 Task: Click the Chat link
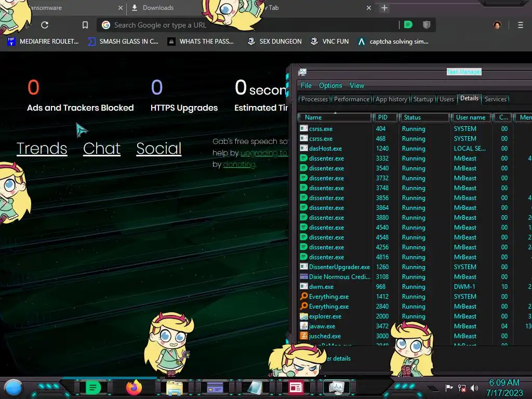tap(102, 149)
